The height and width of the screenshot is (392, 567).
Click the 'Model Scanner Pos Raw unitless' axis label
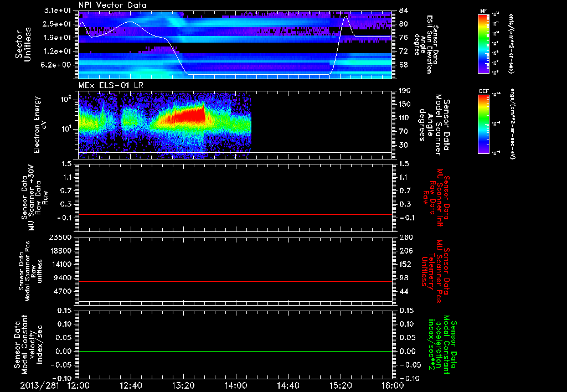(31, 271)
